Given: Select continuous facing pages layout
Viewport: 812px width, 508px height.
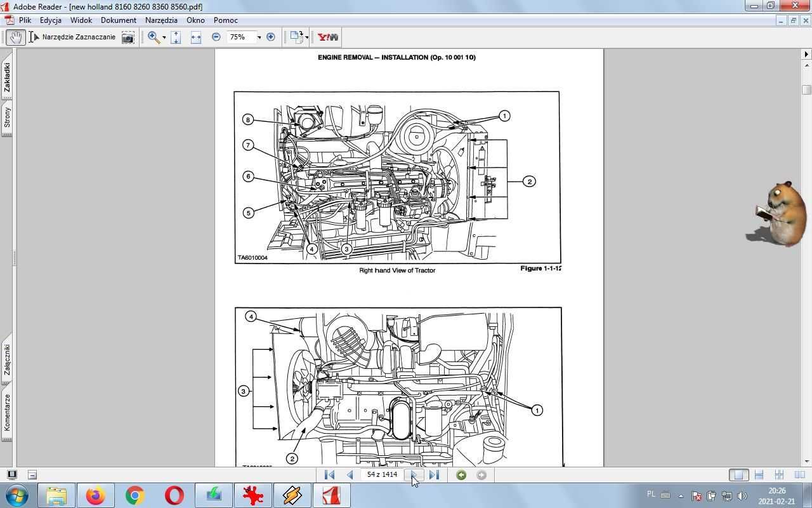Looking at the screenshot, I should [799, 474].
